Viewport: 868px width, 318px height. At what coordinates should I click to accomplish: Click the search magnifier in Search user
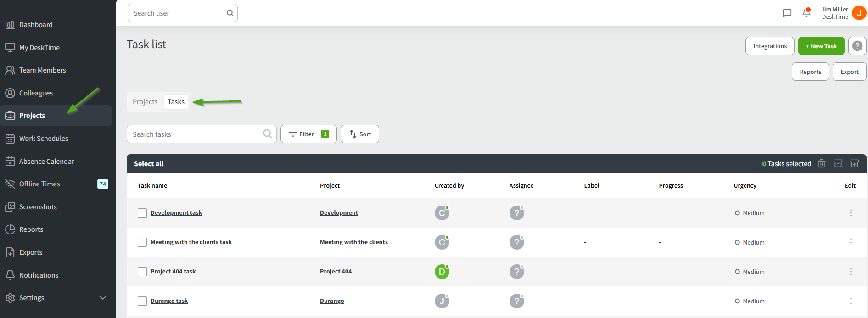[230, 13]
